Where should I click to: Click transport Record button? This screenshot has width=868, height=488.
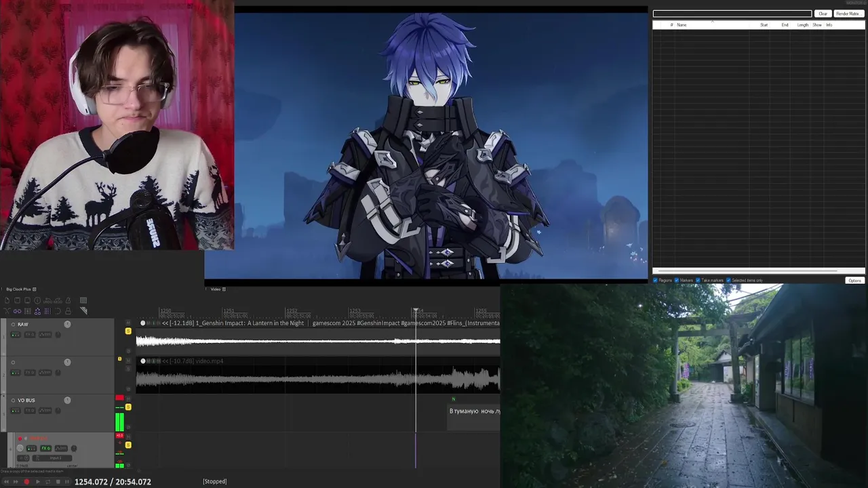(26, 482)
